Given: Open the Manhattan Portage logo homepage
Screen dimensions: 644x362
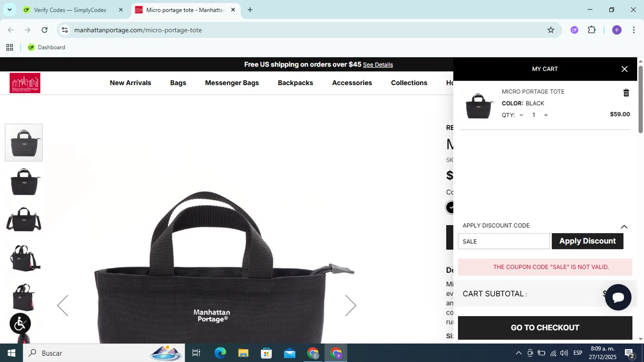Looking at the screenshot, I should pyautogui.click(x=25, y=83).
